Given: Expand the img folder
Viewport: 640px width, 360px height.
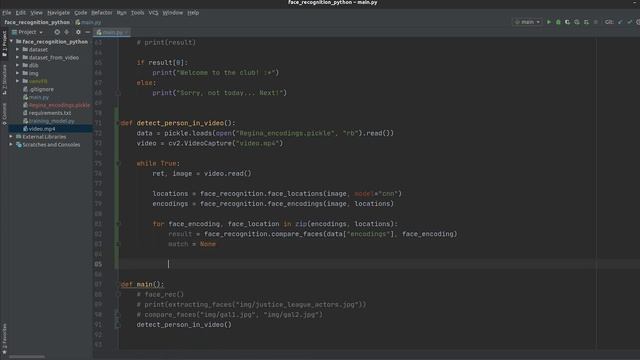Looking at the screenshot, I should (x=18, y=73).
